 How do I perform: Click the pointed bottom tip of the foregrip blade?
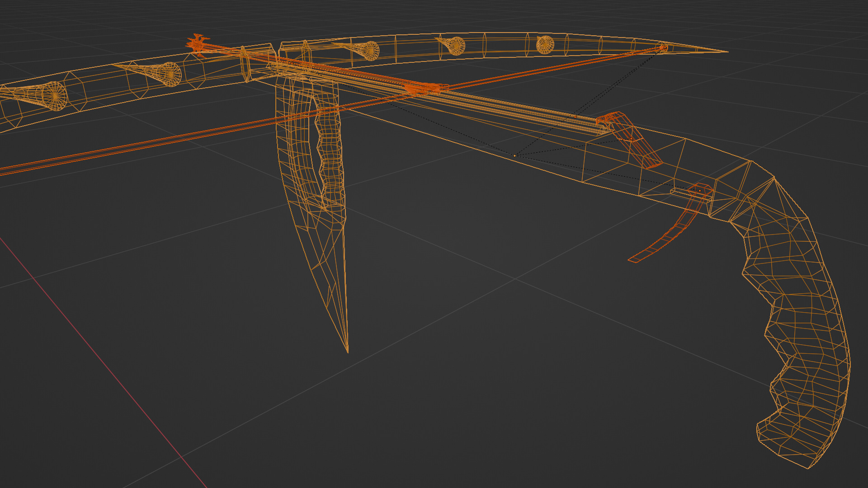347,351
